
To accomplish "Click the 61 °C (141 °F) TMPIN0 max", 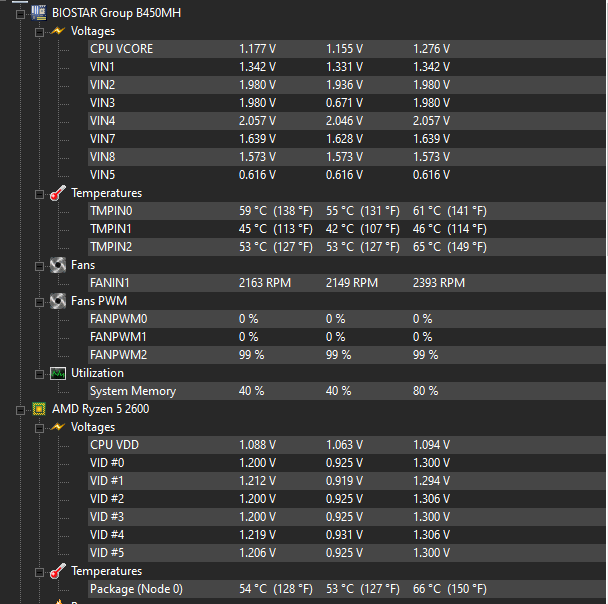I will tap(449, 211).
